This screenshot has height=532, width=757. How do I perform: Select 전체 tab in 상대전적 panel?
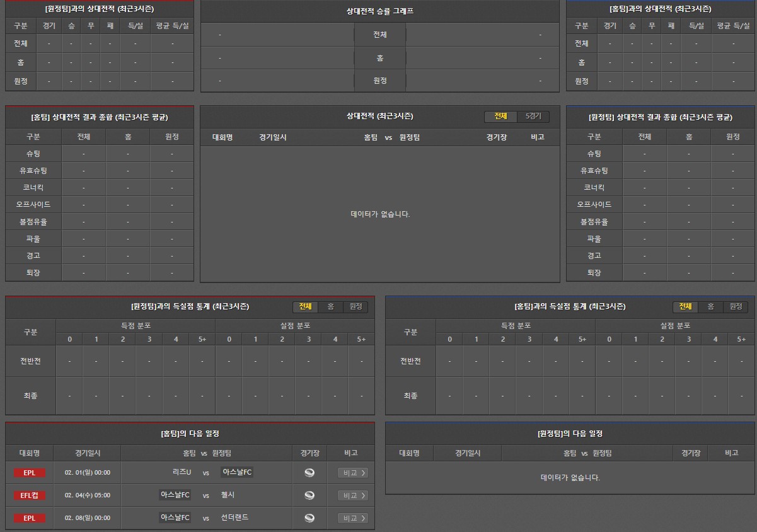tap(500, 117)
